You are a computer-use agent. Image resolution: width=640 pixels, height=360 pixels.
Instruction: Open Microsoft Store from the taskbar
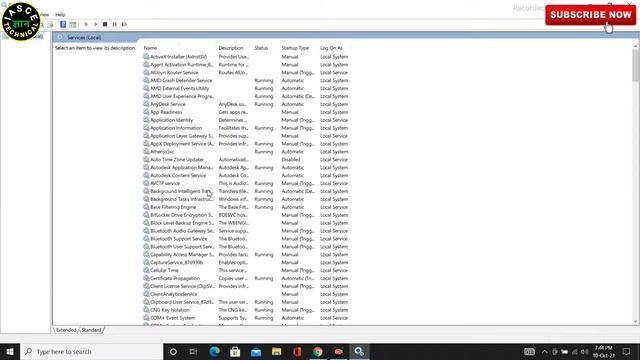pos(235,351)
